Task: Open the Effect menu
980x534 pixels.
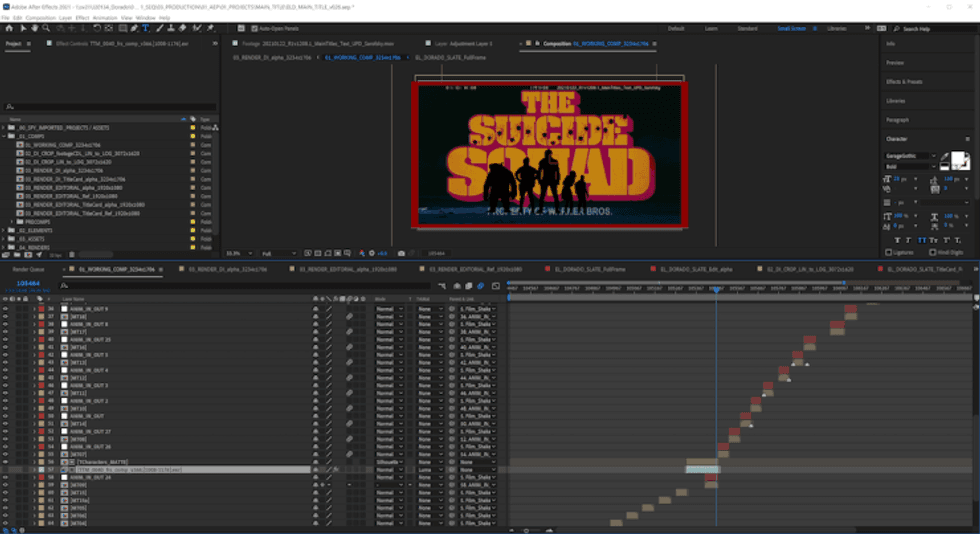Action: coord(82,18)
